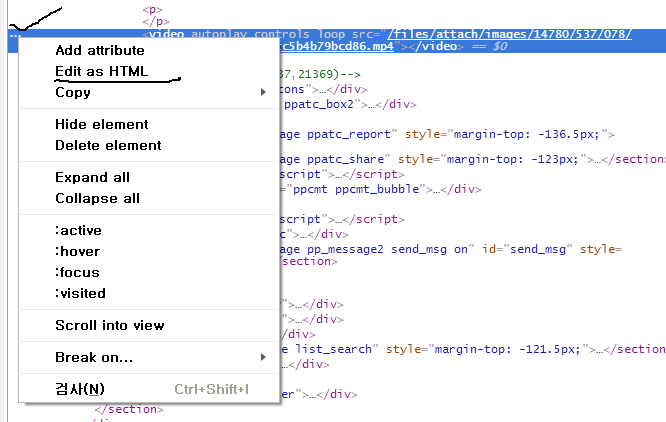The height and width of the screenshot is (422, 666).
Task: Choose Delete element option
Action: click(x=108, y=146)
